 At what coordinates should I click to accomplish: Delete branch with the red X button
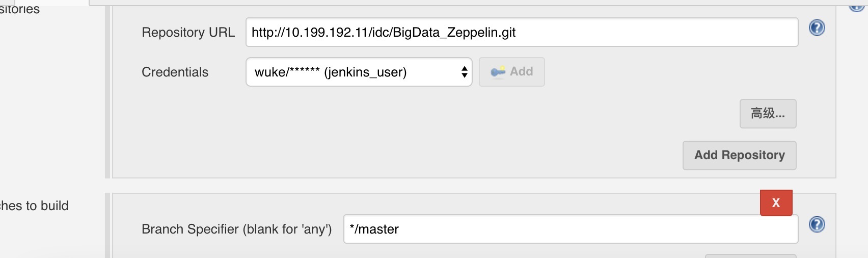click(x=776, y=203)
